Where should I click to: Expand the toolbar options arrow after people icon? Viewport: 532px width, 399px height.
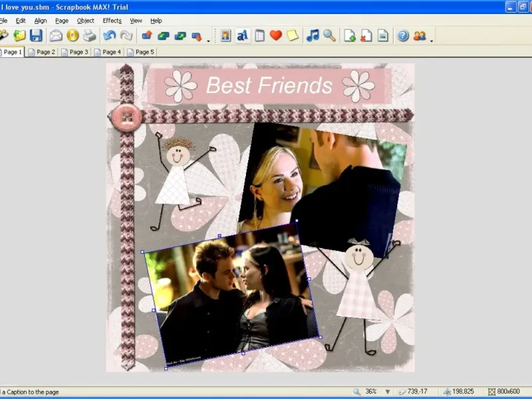(x=432, y=41)
